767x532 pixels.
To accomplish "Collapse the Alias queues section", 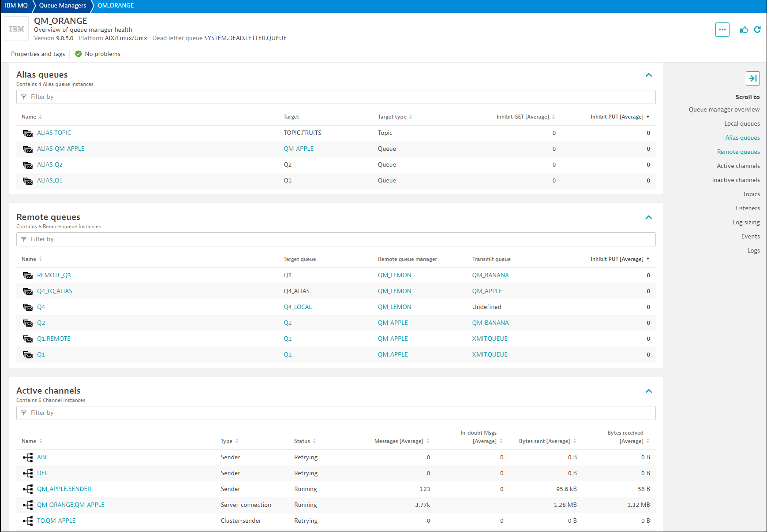I will tap(648, 75).
